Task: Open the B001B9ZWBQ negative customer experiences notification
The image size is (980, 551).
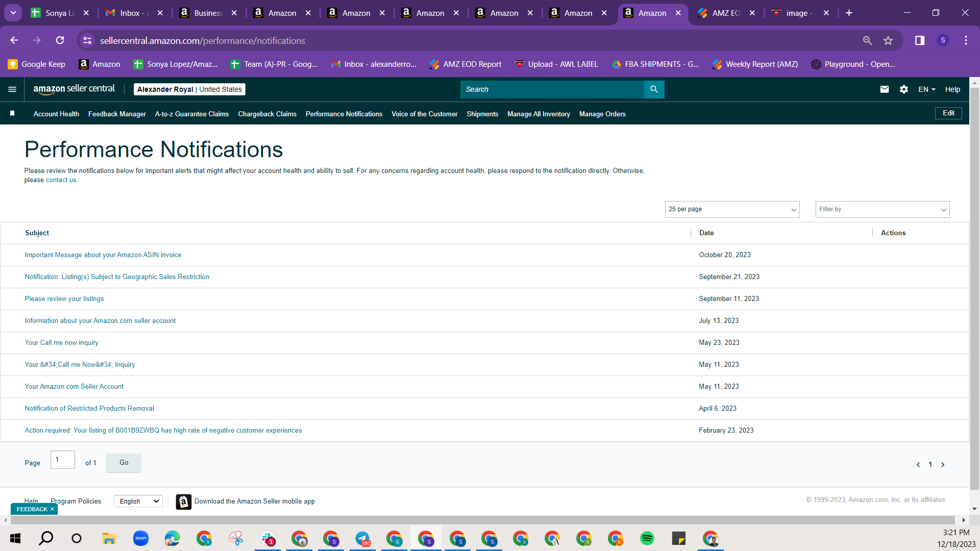Action: click(163, 431)
